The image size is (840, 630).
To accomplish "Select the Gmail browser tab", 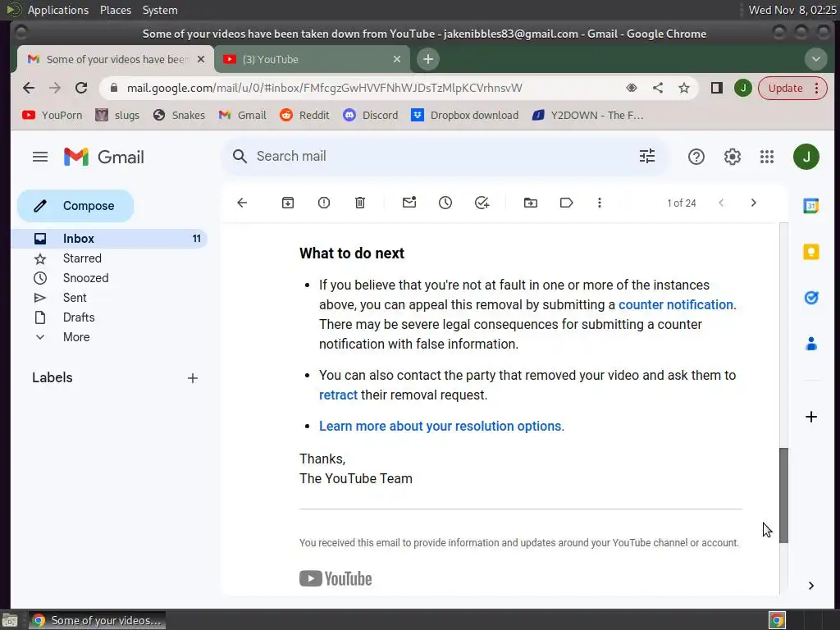I will coord(116,59).
